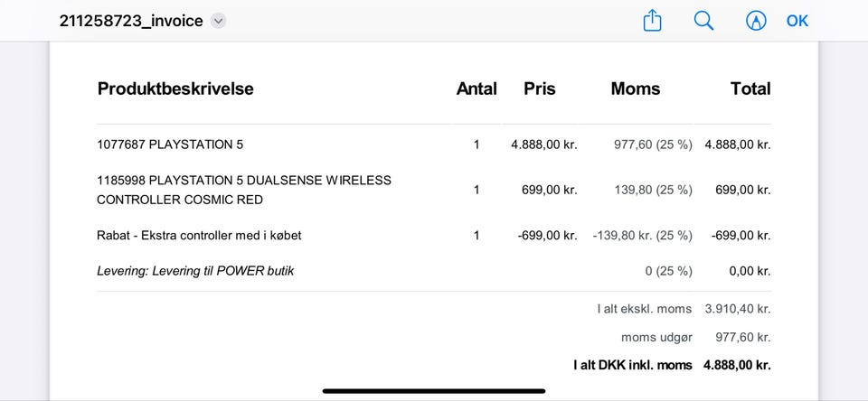The width and height of the screenshot is (868, 401).
Task: Tap the DualSense Wireless Controller Cosmic Red description
Action: 244,190
